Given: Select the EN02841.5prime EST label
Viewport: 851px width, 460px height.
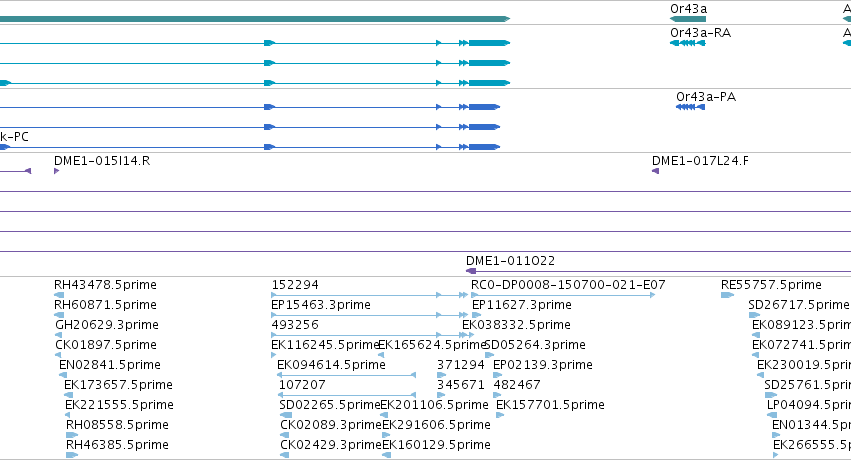Looking at the screenshot, I should click(110, 365).
